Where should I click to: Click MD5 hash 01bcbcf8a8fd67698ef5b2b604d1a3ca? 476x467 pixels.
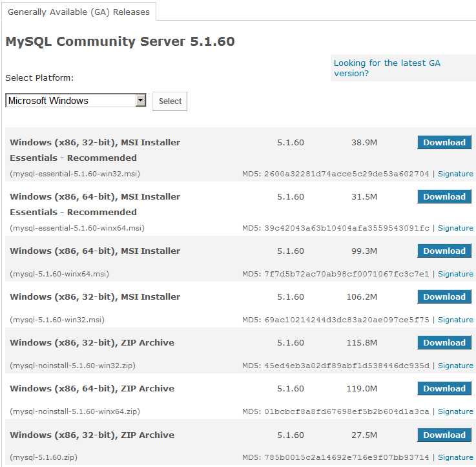point(347,411)
